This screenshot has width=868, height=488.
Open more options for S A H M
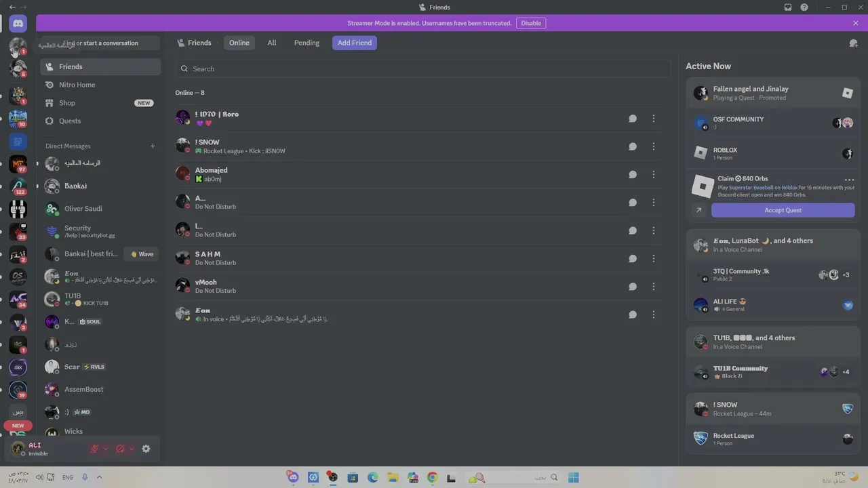point(654,258)
